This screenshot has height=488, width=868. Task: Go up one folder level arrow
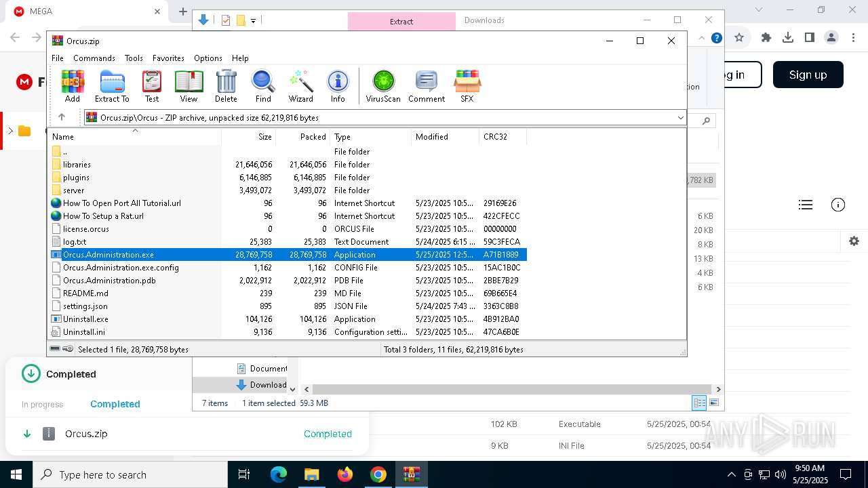click(x=61, y=117)
